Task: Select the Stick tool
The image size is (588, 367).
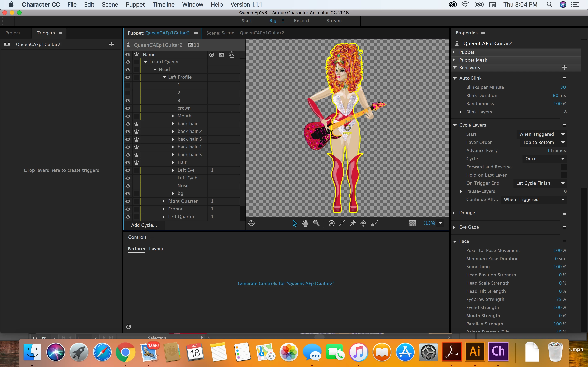Action: tap(342, 223)
